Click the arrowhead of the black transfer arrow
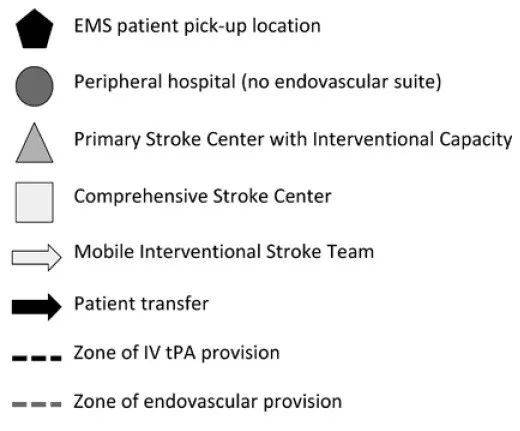The height and width of the screenshot is (431, 520). pyautogui.click(x=55, y=307)
